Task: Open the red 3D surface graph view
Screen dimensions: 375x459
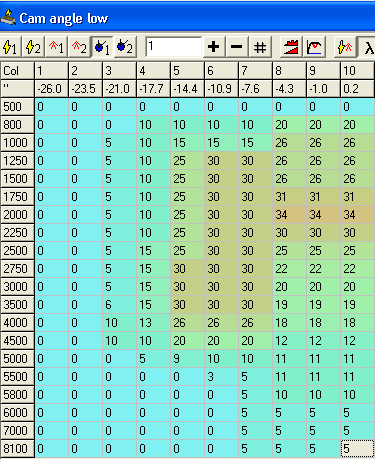Action: [x=291, y=47]
